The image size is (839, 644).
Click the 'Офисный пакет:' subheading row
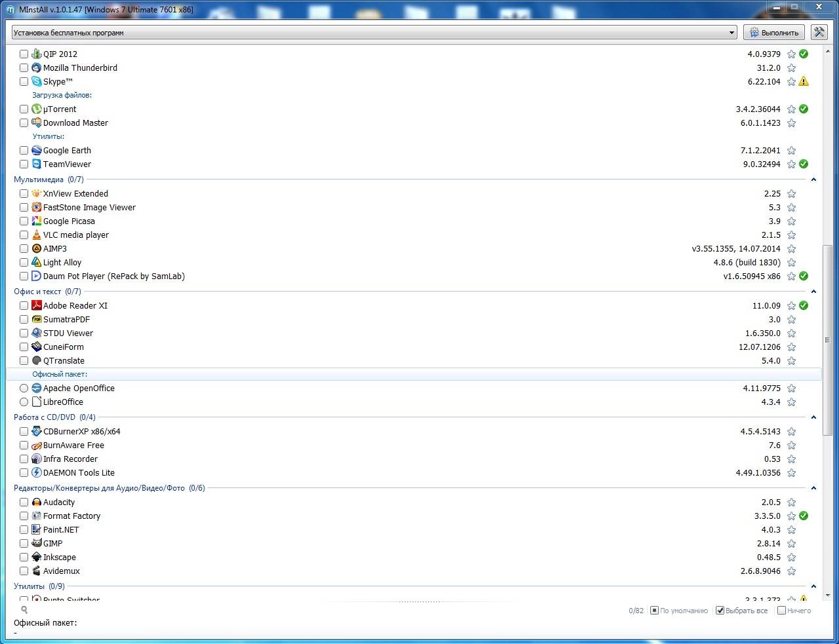tap(414, 374)
